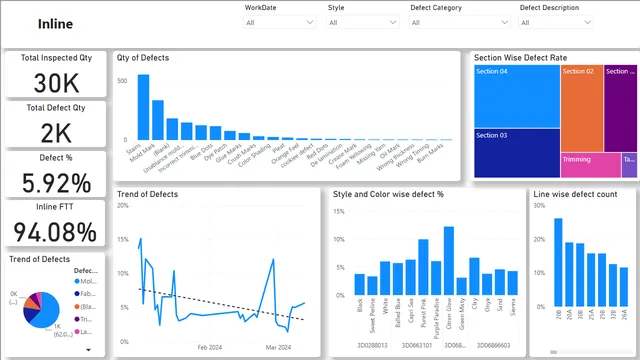This screenshot has width=640, height=360.
Task: Click the Inline page title
Action: (56, 24)
